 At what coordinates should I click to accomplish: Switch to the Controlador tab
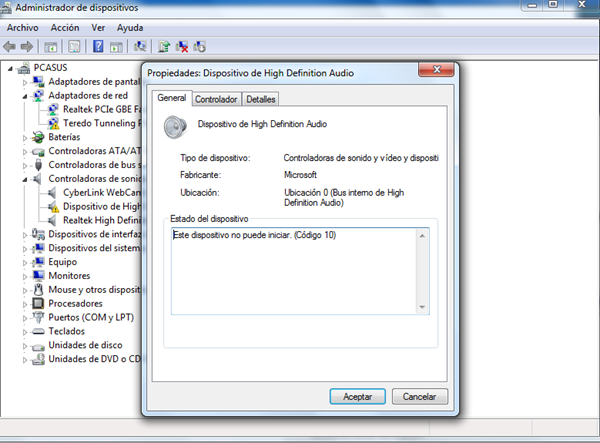216,99
